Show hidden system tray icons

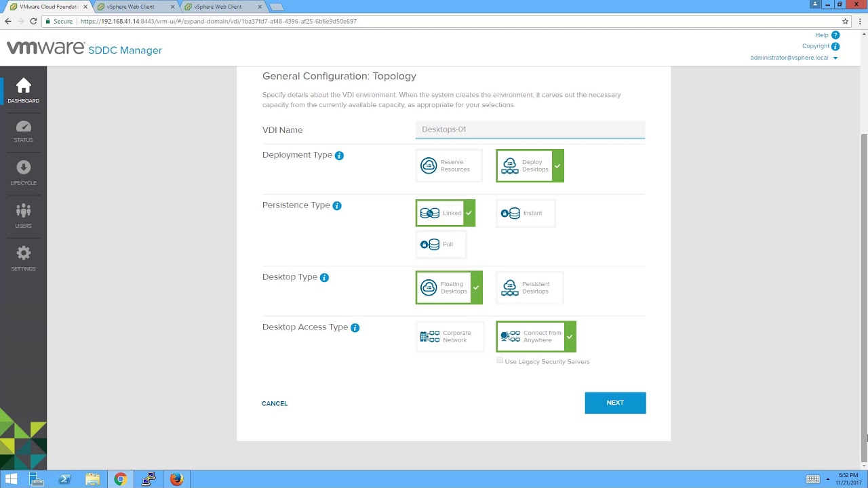tap(828, 479)
